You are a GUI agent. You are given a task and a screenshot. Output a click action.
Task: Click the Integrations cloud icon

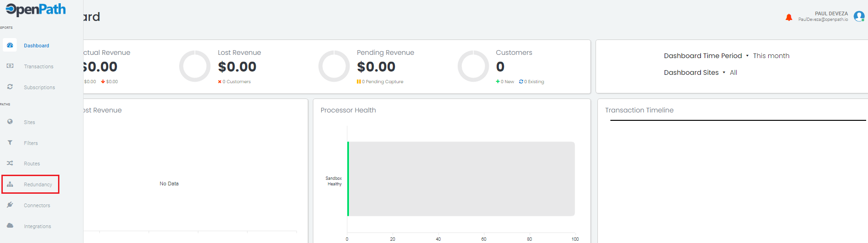click(10, 226)
